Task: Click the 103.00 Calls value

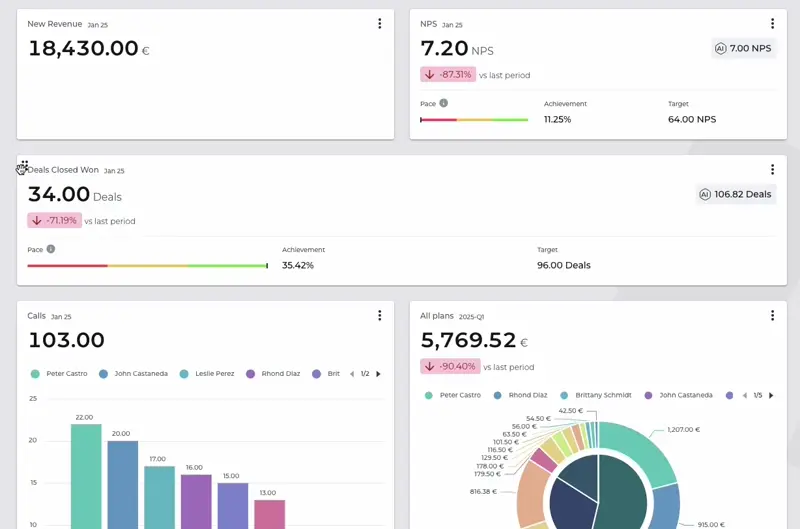Action: point(67,340)
